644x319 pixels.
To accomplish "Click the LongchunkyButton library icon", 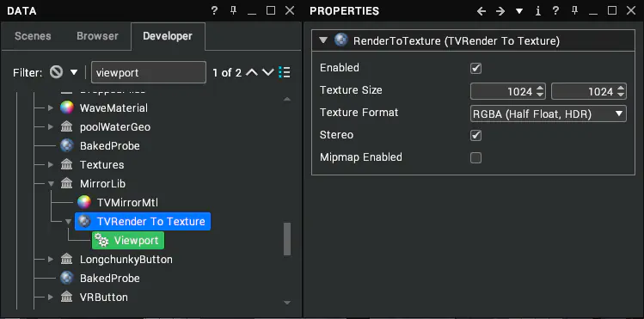I will pyautogui.click(x=66, y=260).
